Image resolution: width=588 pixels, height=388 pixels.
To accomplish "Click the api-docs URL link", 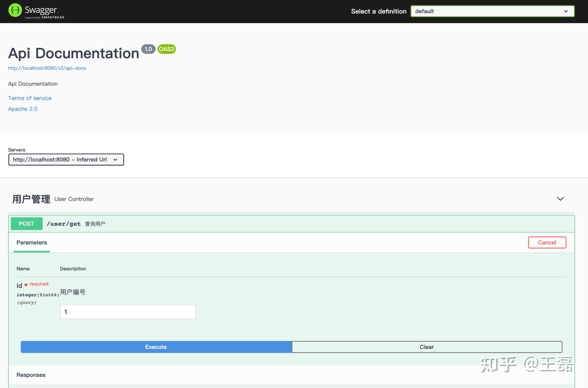I will (47, 68).
